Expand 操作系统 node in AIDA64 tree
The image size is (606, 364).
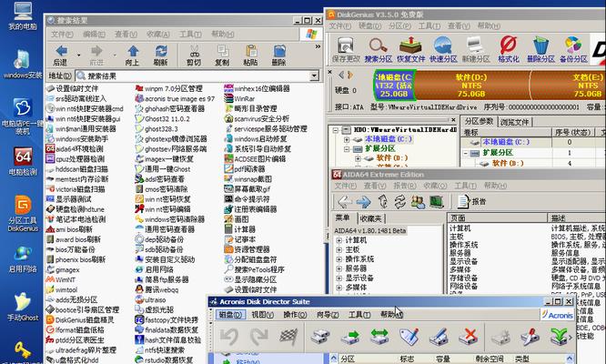click(x=339, y=259)
